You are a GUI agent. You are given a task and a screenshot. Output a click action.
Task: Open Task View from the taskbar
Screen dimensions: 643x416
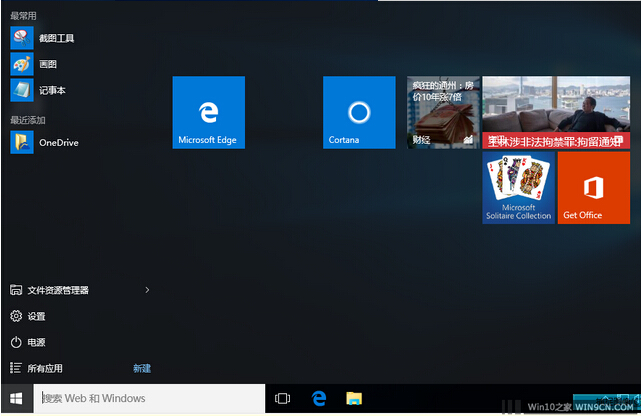point(282,398)
